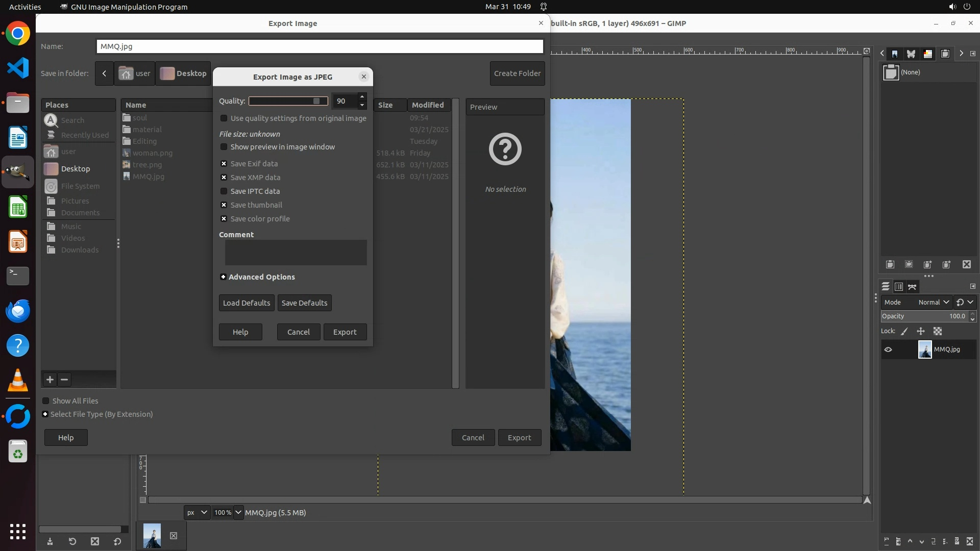Click the lock alpha channel checkerboard icon
The height and width of the screenshot is (551, 980).
[x=938, y=332]
